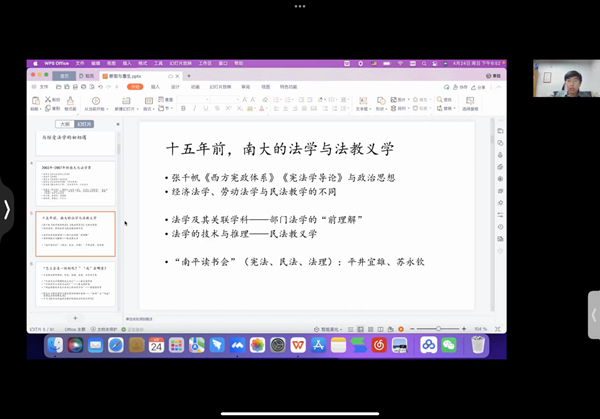This screenshot has height=419, width=600.
Task: Click the Finder icon in the Dock
Action: 51,345
